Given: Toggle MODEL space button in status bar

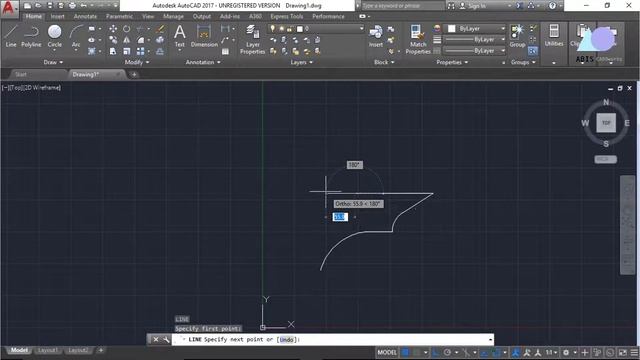Looking at the screenshot, I should click(387, 352).
